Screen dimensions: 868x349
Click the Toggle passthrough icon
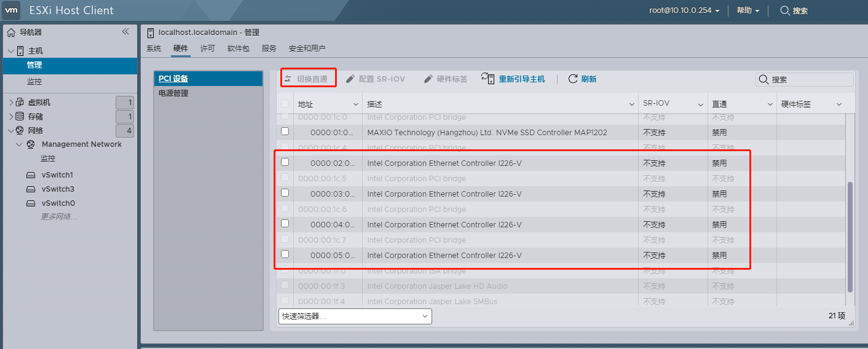tap(288, 79)
